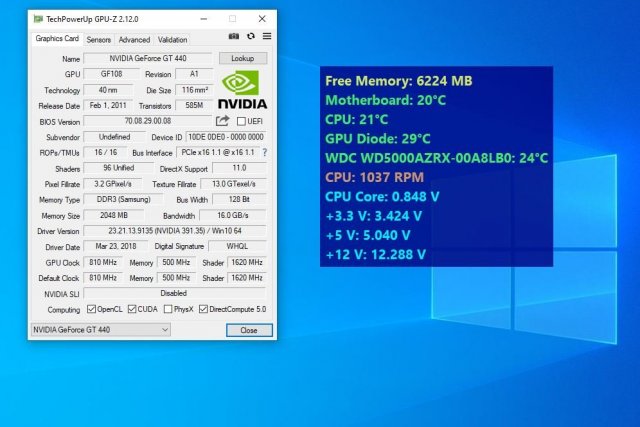Click the Revision field showing A1
The width and height of the screenshot is (640, 427).
(x=194, y=74)
